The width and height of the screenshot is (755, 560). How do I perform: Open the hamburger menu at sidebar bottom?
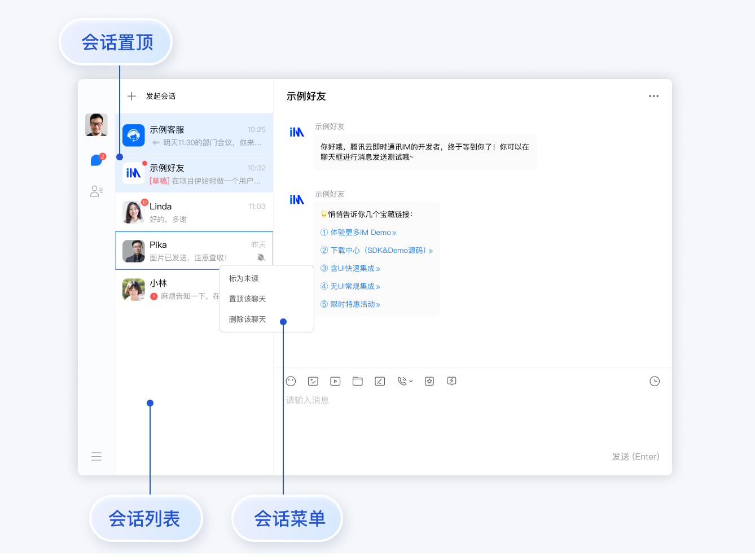point(96,456)
